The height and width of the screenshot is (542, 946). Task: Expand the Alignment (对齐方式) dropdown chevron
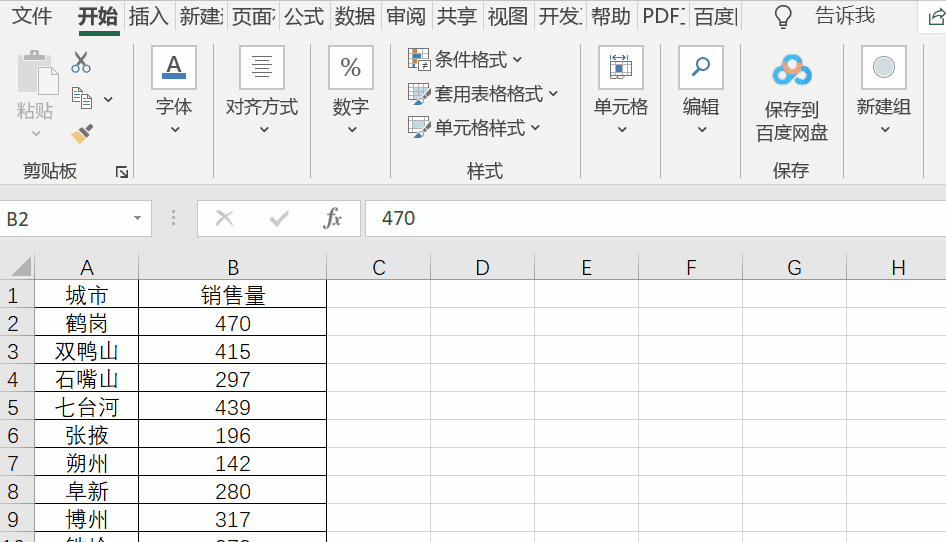tap(264, 130)
